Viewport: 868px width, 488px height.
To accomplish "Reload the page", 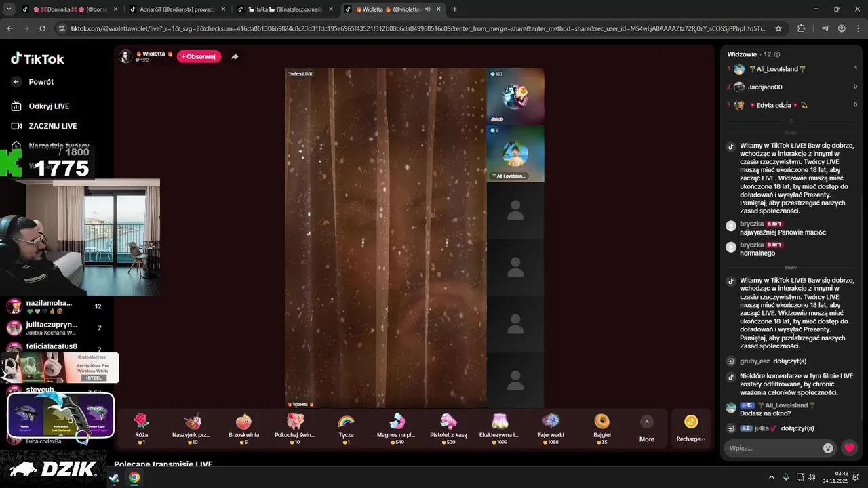I will [42, 28].
